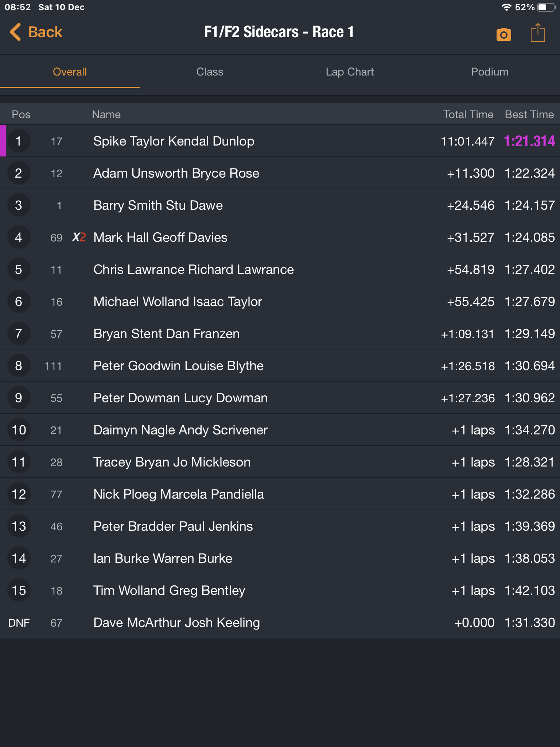Tap the camera screenshot icon
The width and height of the screenshot is (560, 747).
pos(503,34)
